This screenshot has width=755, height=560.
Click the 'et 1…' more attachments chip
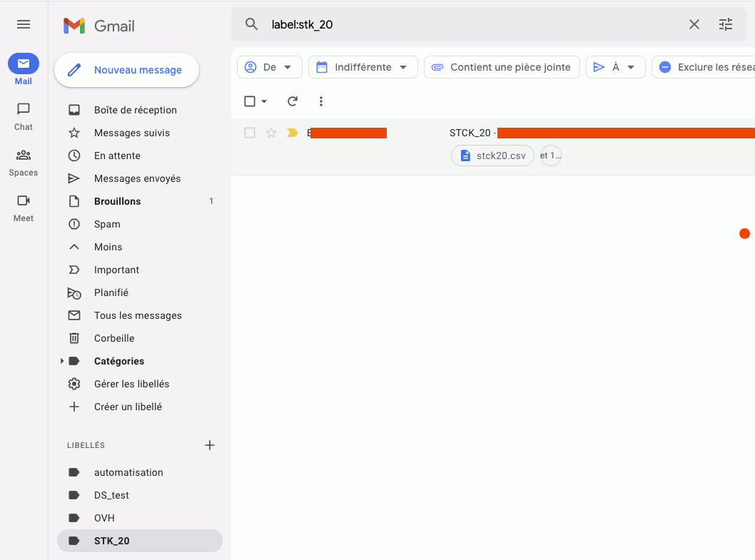[550, 156]
